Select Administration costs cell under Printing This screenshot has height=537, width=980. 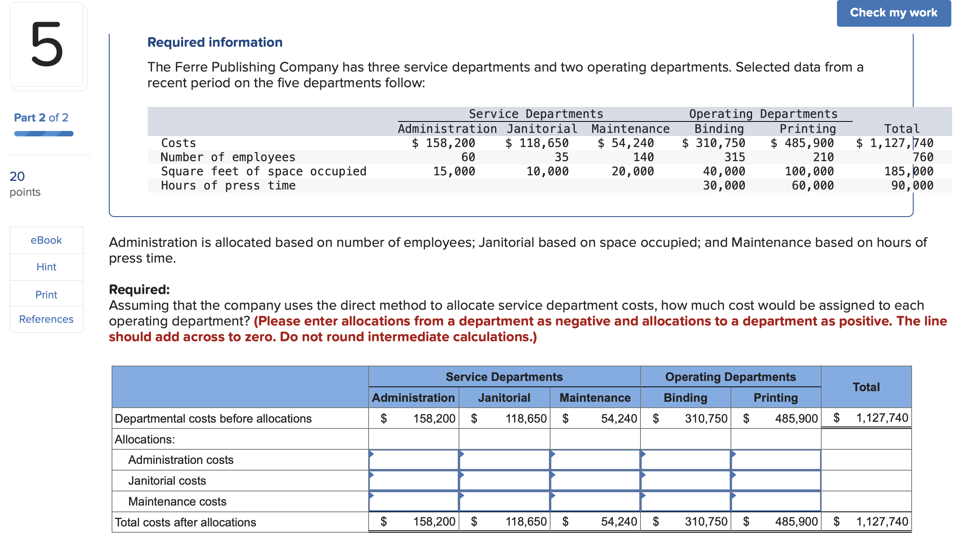(x=776, y=460)
